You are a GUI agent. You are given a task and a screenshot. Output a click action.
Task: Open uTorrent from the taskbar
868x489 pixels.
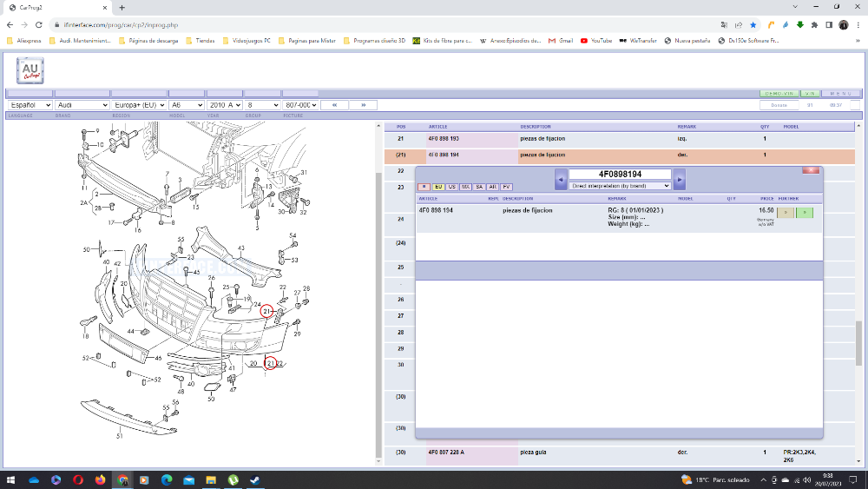point(233,479)
